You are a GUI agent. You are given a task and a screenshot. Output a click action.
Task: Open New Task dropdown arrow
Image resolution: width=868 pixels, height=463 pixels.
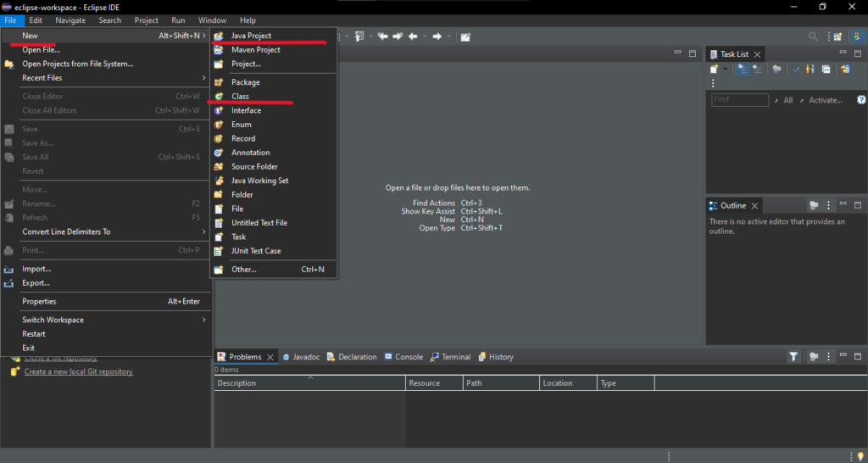tap(725, 69)
